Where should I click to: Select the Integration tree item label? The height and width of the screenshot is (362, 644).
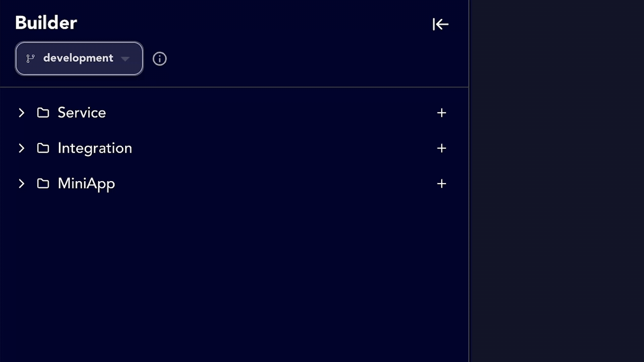click(95, 148)
